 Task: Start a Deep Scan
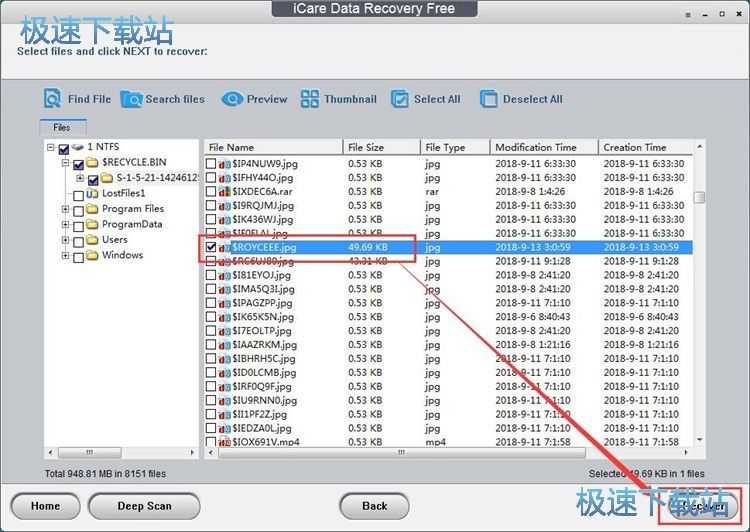(144, 506)
